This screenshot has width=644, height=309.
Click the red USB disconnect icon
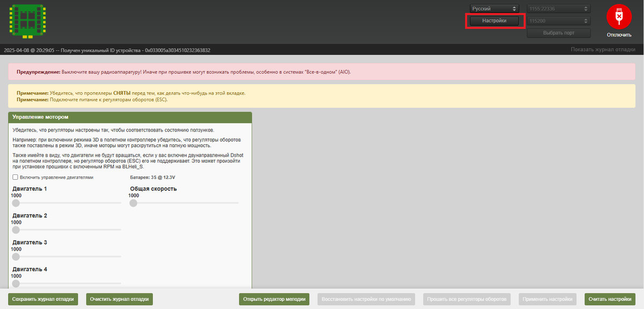(x=619, y=16)
